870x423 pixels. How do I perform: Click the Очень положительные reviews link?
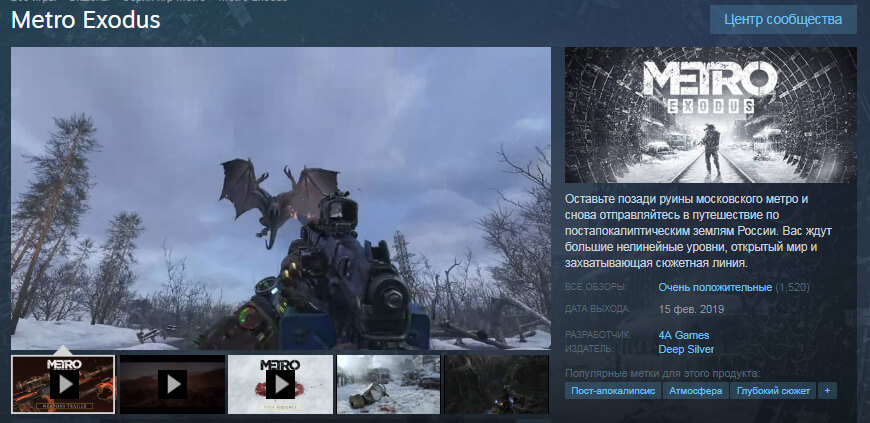tap(715, 288)
